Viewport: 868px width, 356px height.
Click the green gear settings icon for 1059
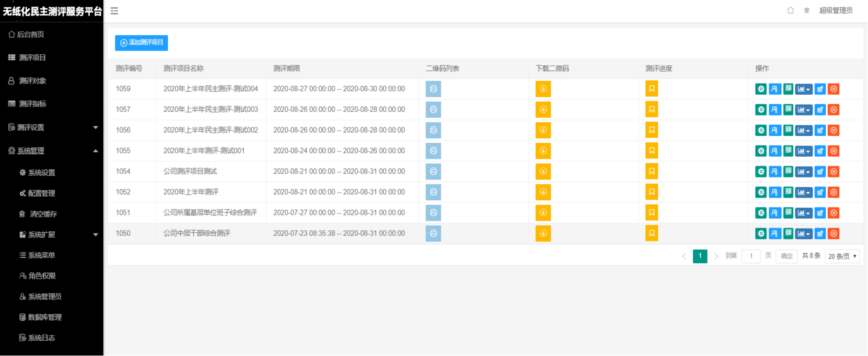click(761, 89)
